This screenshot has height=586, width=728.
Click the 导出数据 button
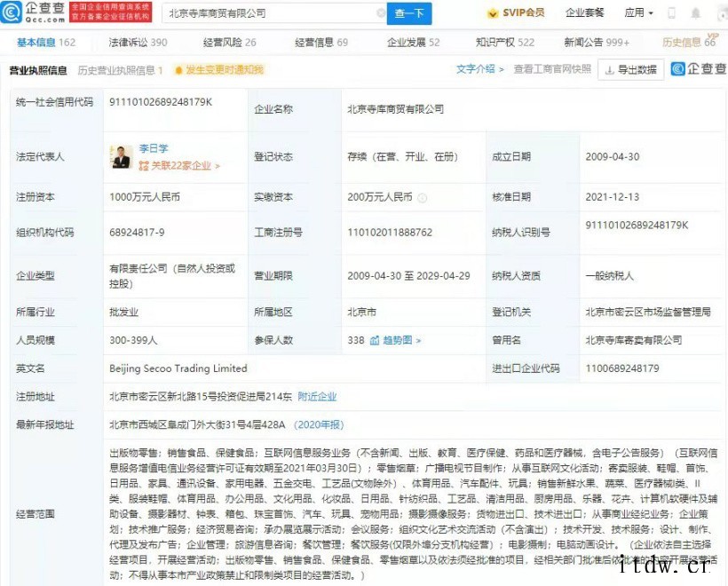(x=631, y=69)
